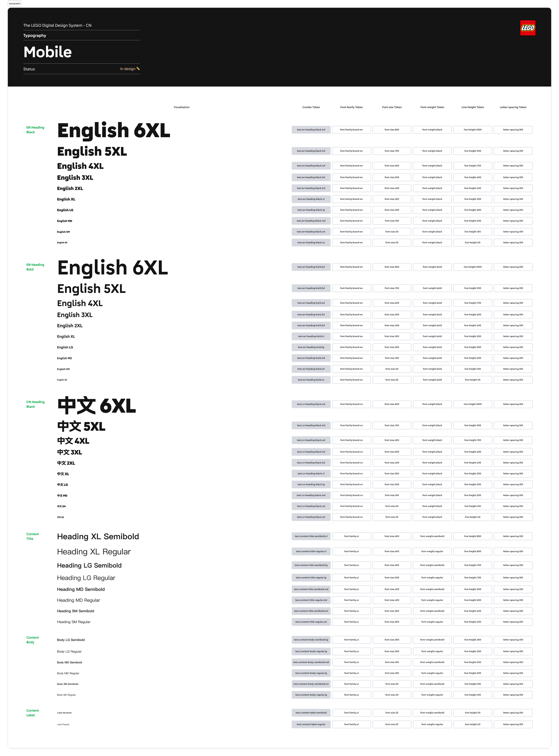The image size is (559, 756).
Task: Click the big Mobile page title
Action: point(48,52)
